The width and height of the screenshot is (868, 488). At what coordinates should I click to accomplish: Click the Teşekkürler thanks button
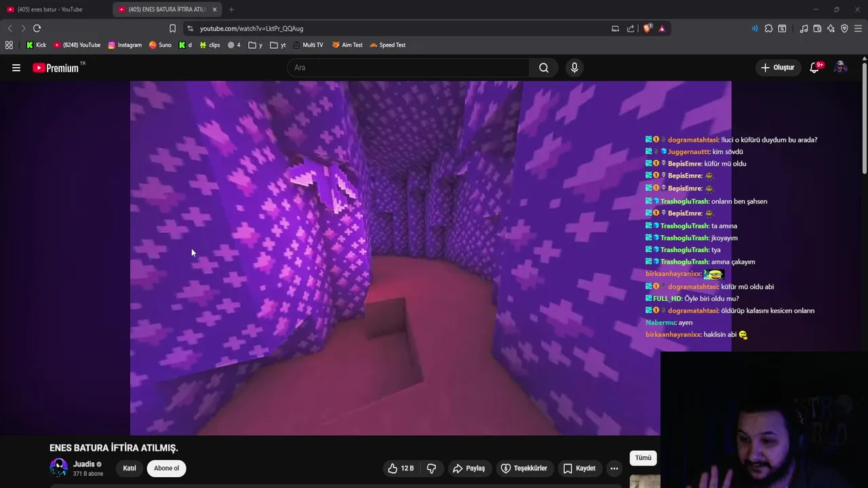pyautogui.click(x=524, y=468)
